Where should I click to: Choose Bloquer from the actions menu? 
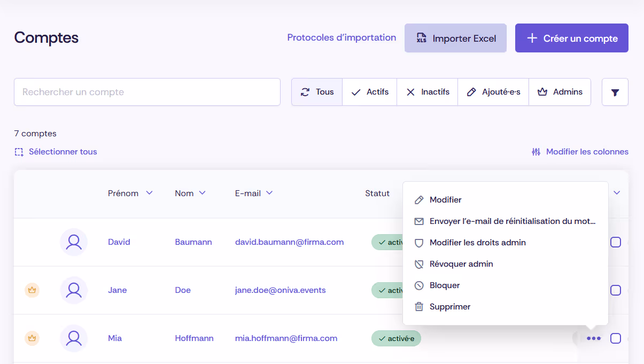506,285
